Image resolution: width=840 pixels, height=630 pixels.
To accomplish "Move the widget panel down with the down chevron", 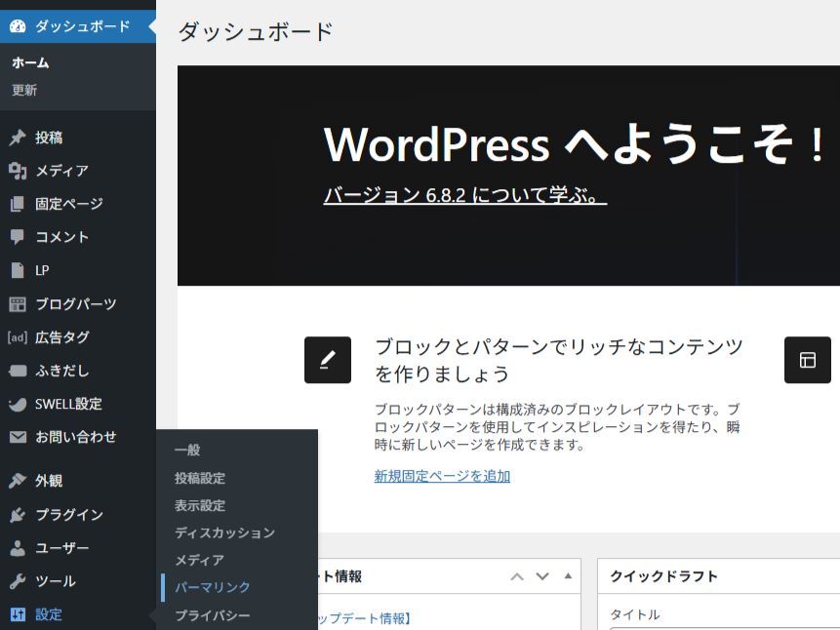I will (x=542, y=576).
